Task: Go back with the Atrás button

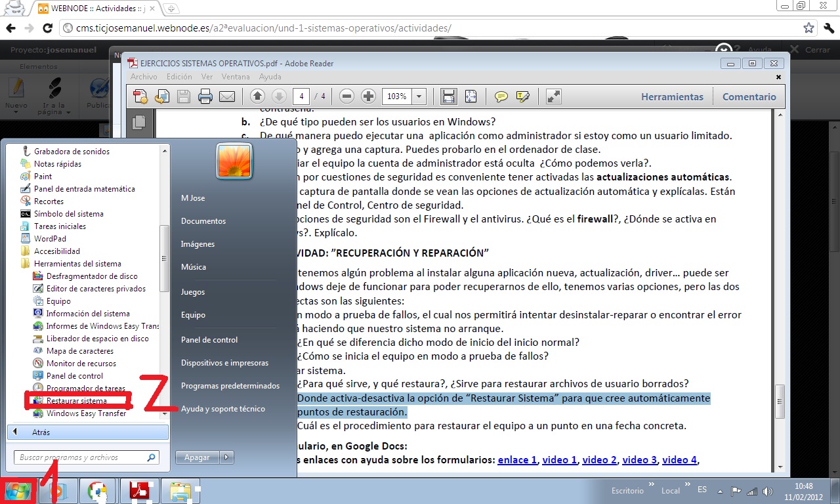Action: (88, 432)
